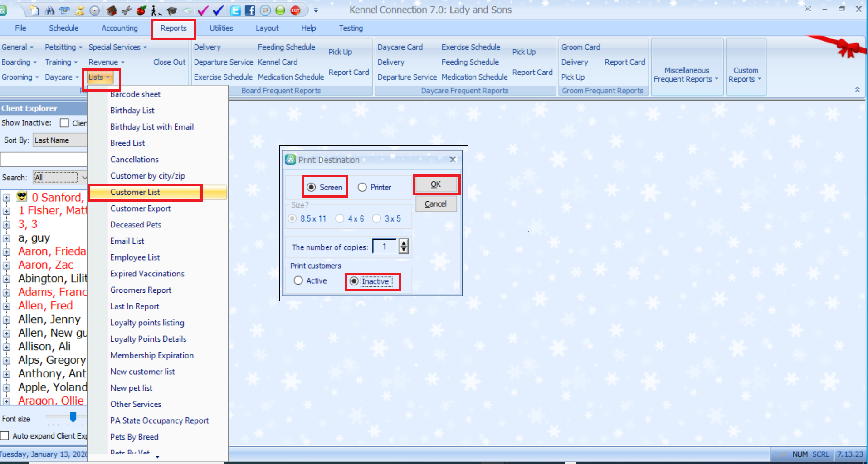
Task: Open the Miscellaneous Frequent Reports dropdown
Action: point(686,75)
